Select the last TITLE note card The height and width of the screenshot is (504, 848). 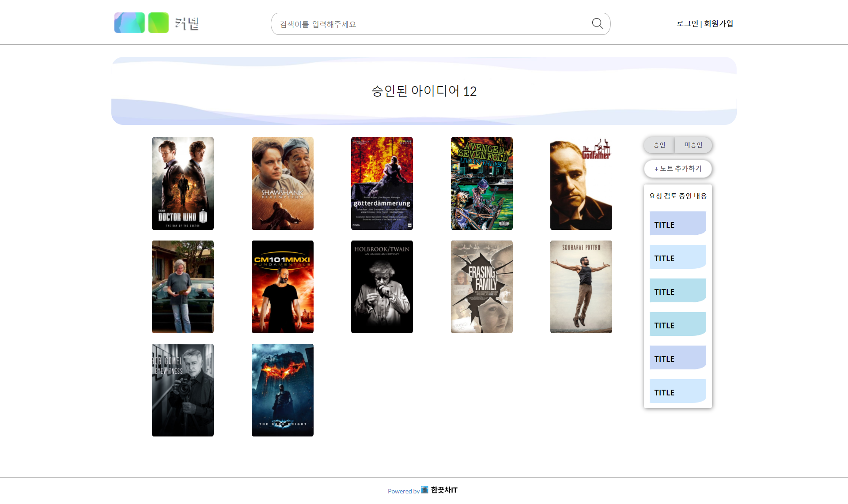pyautogui.click(x=678, y=391)
